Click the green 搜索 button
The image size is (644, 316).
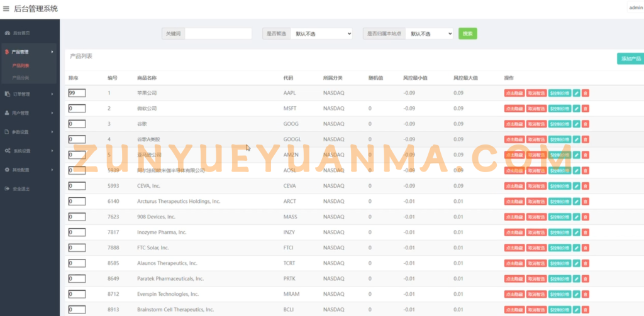468,34
